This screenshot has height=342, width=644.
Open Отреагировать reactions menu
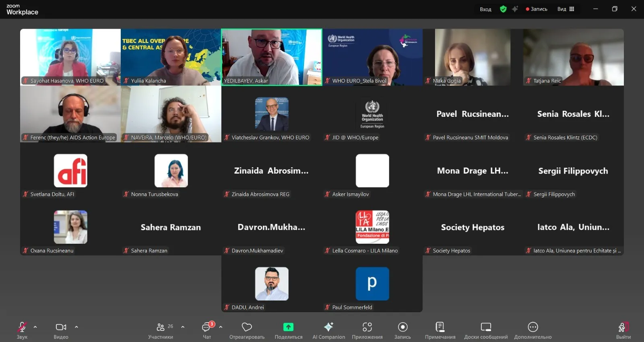click(247, 330)
